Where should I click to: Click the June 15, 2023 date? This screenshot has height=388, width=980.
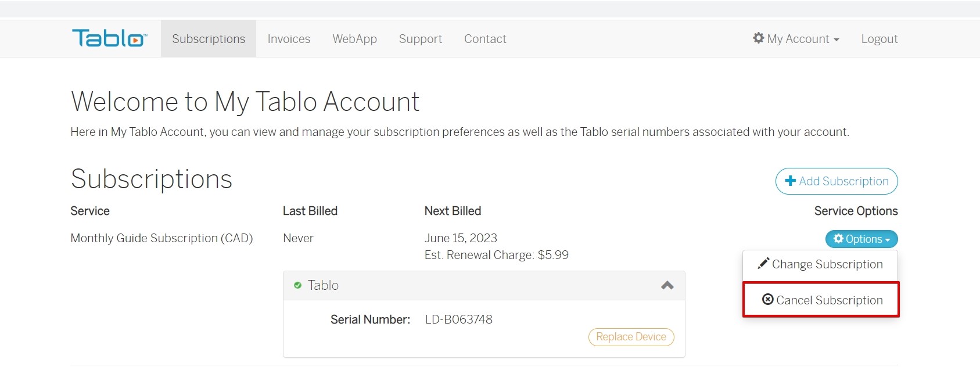[x=461, y=238]
